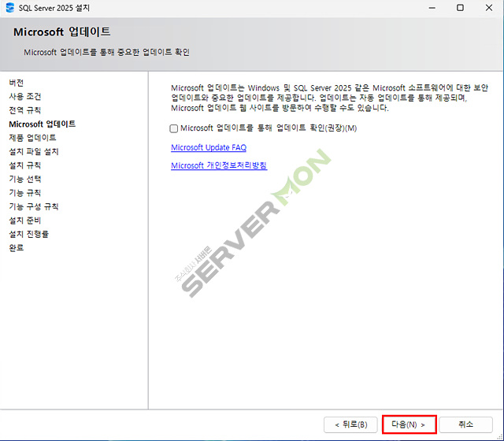Enable Microsoft 업데이트를 통해 업데이트 확인 checkbox
The height and width of the screenshot is (441, 504).
(x=173, y=128)
